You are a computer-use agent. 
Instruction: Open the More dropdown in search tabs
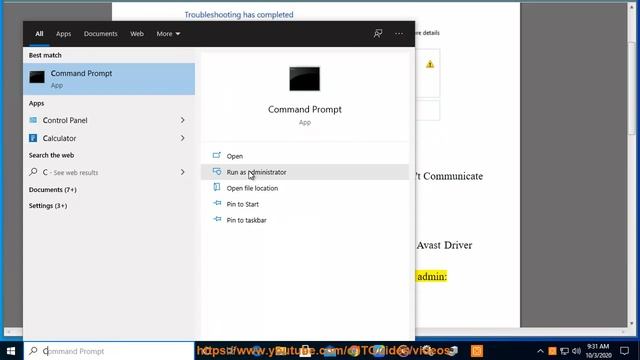tap(168, 33)
